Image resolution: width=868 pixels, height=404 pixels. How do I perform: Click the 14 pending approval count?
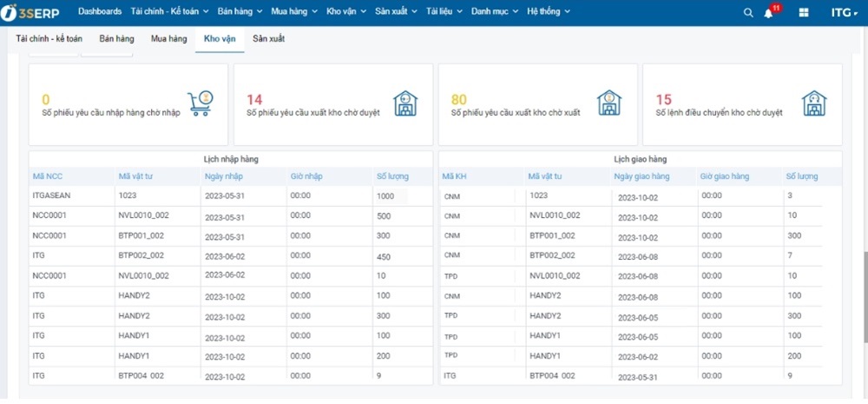coord(254,99)
